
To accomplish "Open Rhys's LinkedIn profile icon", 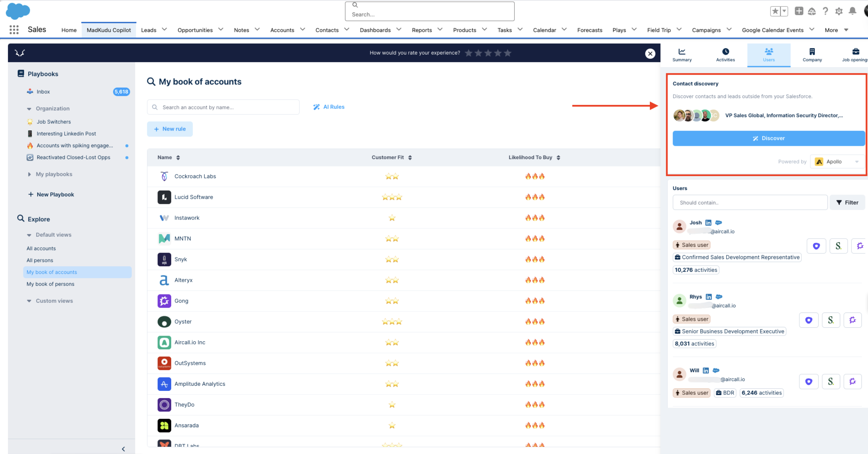I will point(709,297).
